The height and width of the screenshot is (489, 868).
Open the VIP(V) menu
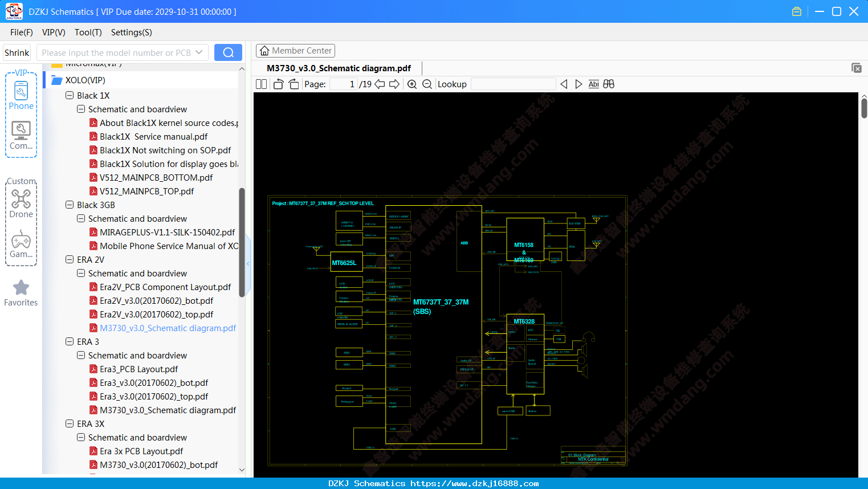pos(54,32)
